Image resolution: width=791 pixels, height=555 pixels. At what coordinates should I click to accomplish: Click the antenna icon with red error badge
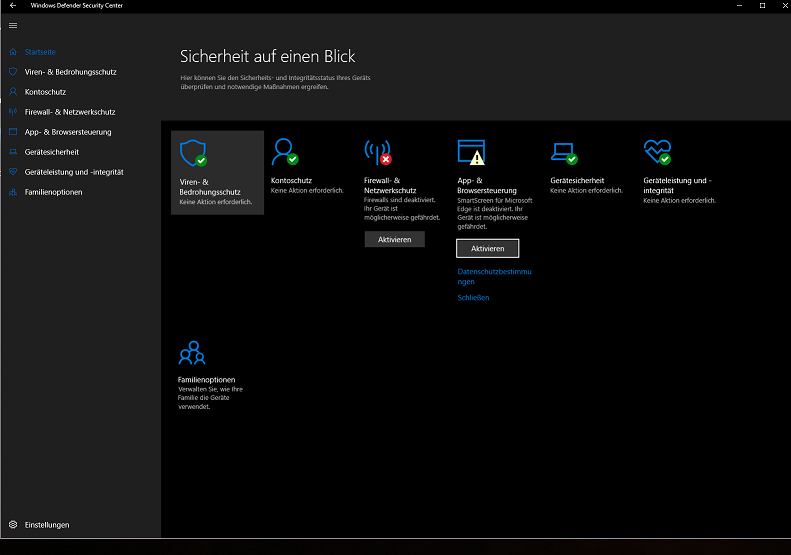coord(378,152)
